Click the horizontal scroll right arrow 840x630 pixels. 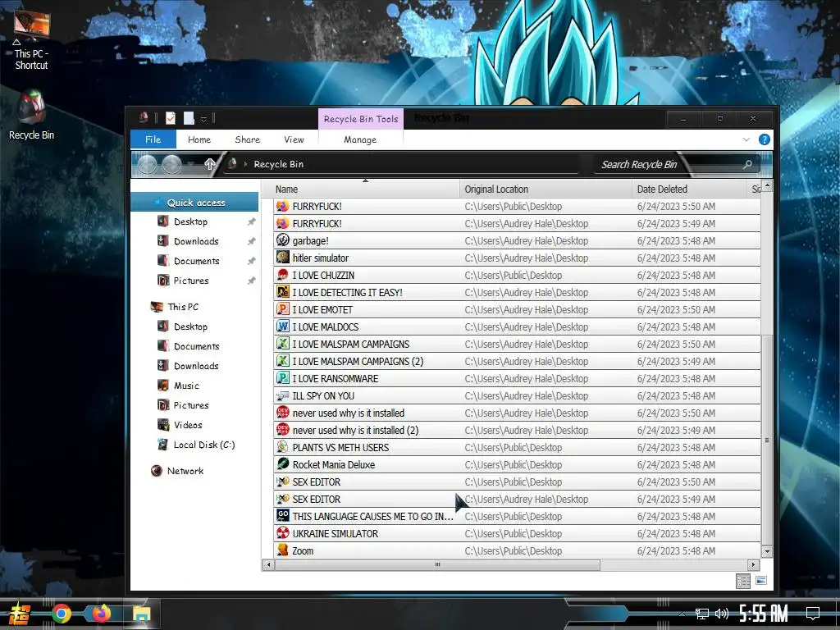(x=753, y=564)
